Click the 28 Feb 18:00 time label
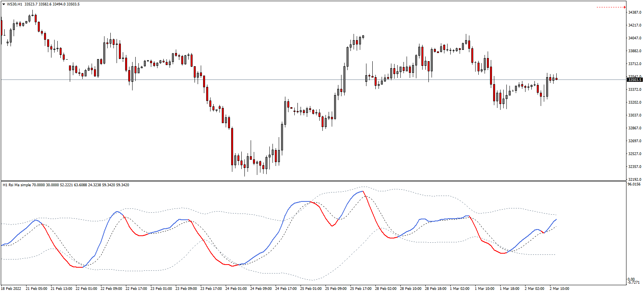This screenshot has height=293, width=644. (x=435, y=289)
